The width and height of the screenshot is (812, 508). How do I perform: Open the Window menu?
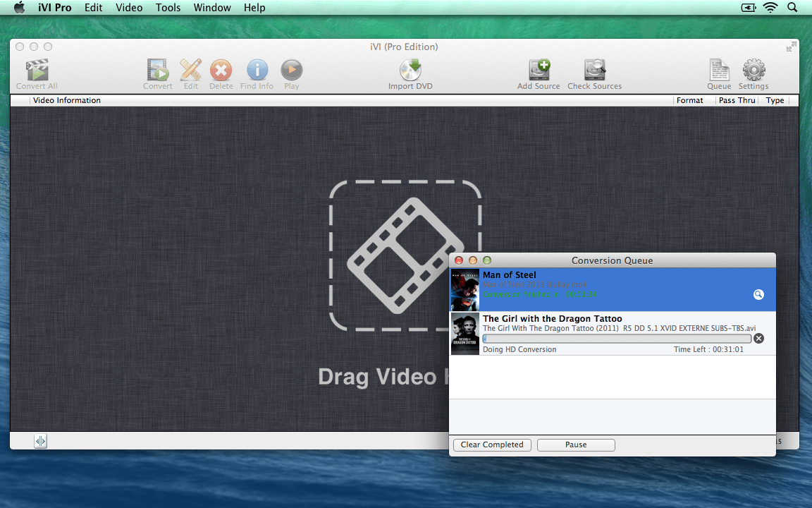(212, 8)
